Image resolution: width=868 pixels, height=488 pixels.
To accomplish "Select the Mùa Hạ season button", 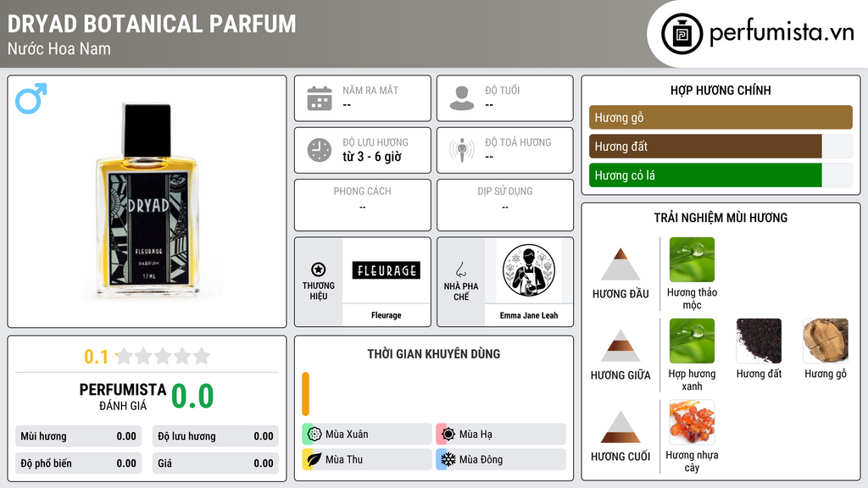I will [501, 434].
